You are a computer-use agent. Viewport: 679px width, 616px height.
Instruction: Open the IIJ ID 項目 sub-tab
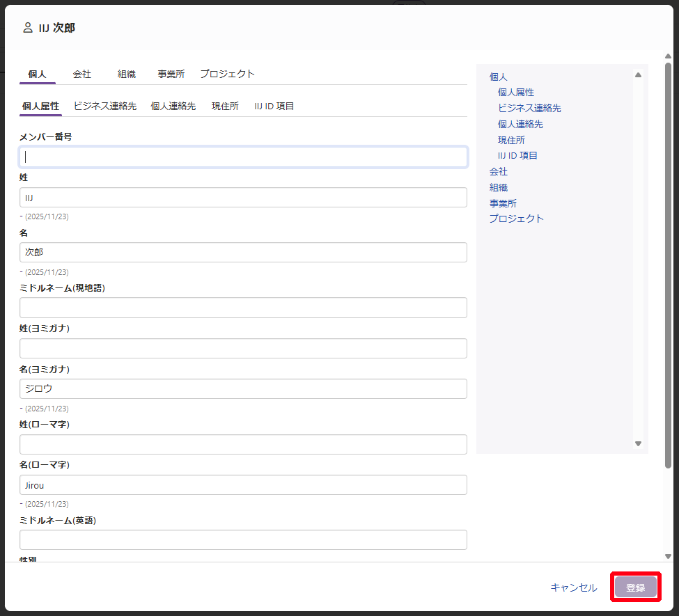(274, 106)
